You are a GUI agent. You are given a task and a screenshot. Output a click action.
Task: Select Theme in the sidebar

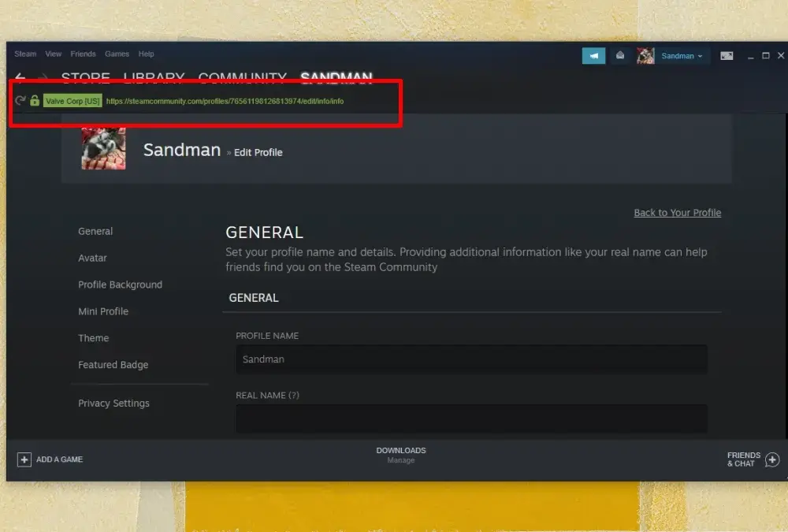94,338
